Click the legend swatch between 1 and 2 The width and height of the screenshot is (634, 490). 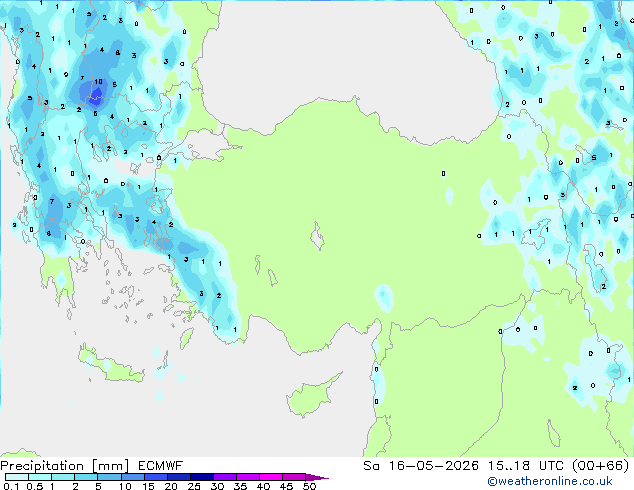[63, 477]
